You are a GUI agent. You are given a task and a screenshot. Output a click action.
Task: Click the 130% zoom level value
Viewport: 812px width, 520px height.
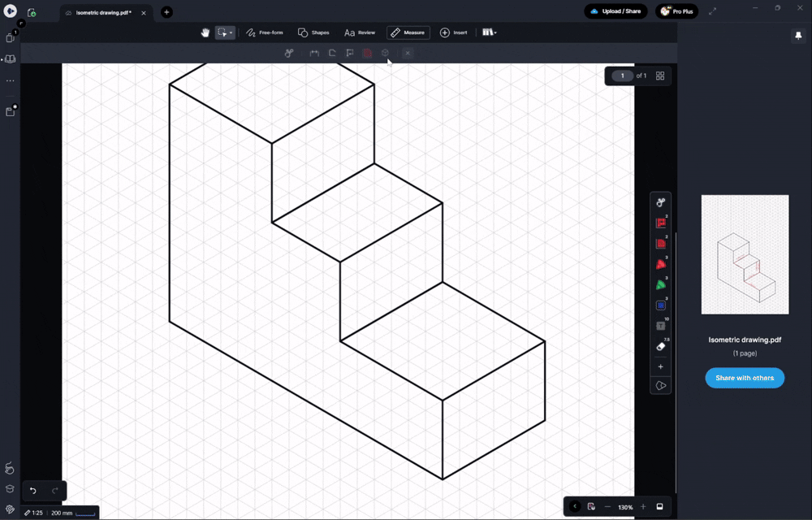[625, 507]
